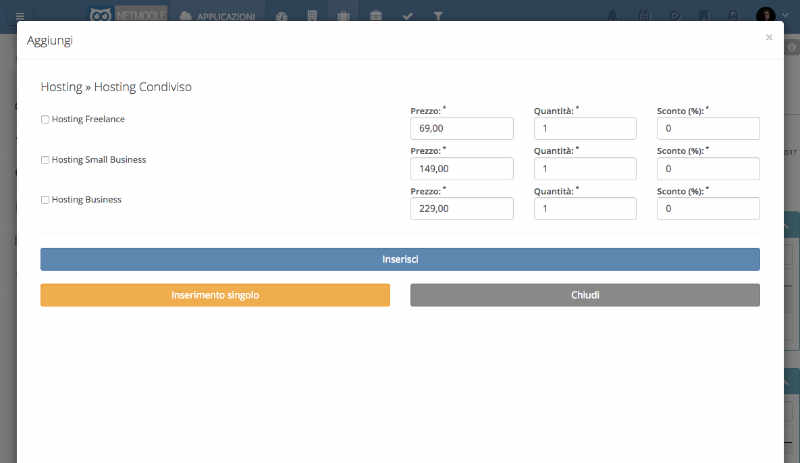
Task: Expand the Applicazioni cloud menu
Action: [x=217, y=16]
